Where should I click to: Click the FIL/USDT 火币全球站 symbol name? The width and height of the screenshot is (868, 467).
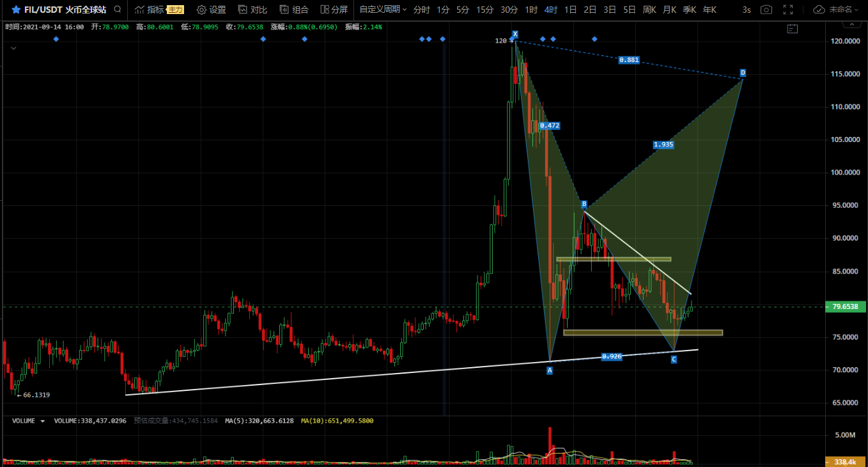coord(65,10)
